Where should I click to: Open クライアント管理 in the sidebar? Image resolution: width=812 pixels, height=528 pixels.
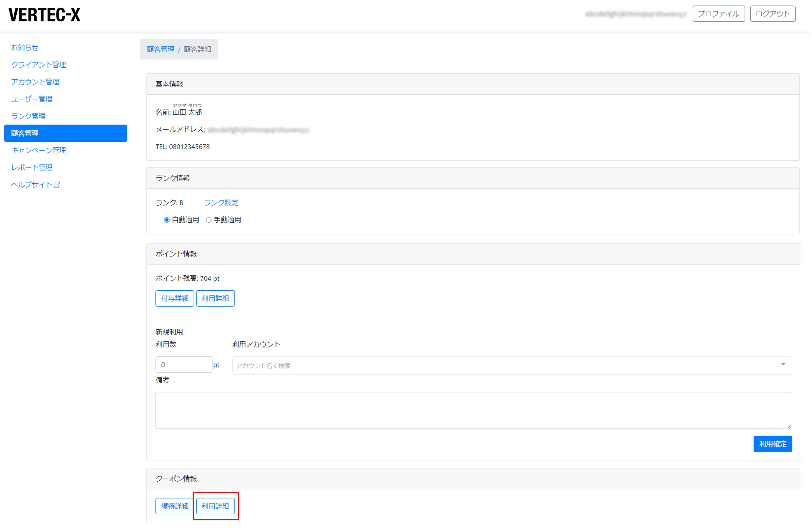38,64
